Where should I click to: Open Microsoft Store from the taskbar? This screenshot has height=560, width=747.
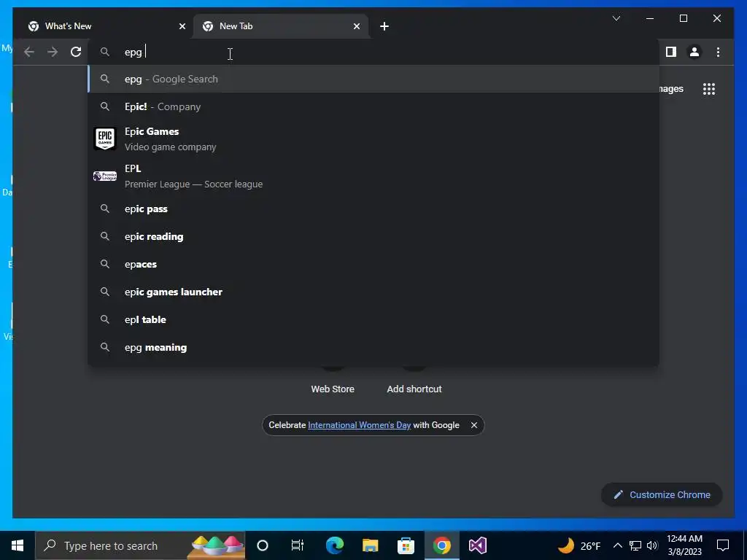(x=406, y=545)
